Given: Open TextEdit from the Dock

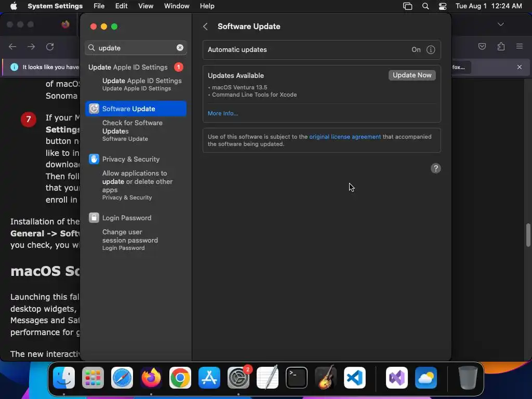Looking at the screenshot, I should point(268,378).
